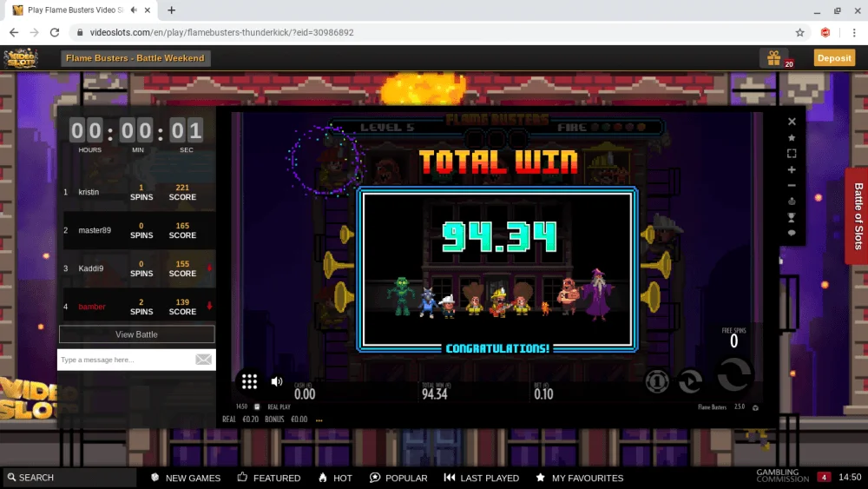
Task: Reload the page with the refresh icon
Action: coord(54,33)
